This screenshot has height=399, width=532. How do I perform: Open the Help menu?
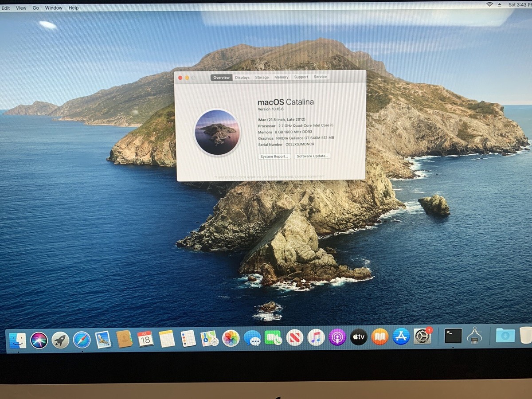74,8
